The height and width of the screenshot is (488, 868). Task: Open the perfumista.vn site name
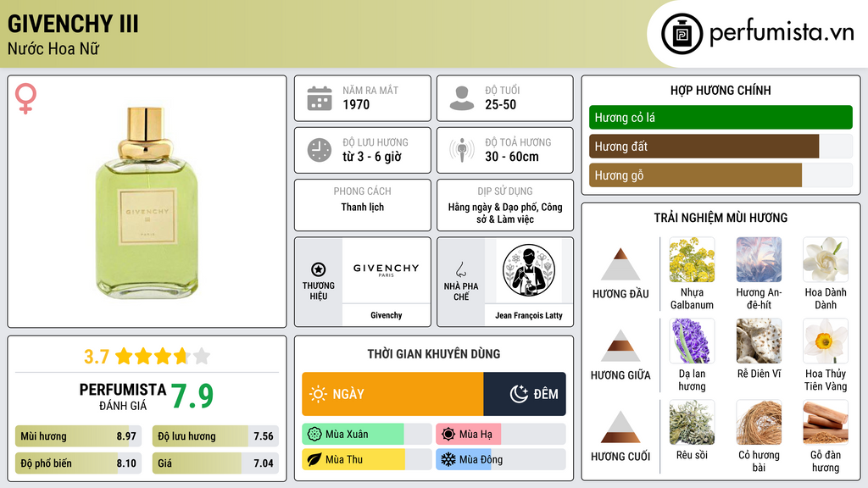click(x=782, y=33)
